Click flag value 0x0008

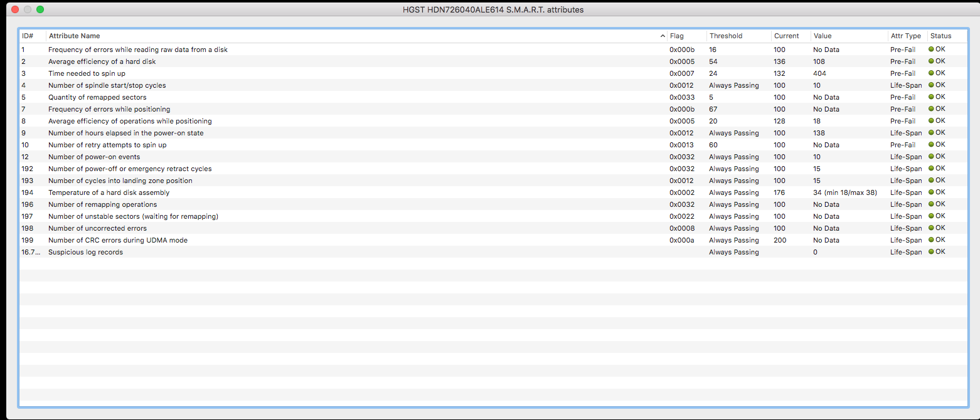(682, 228)
